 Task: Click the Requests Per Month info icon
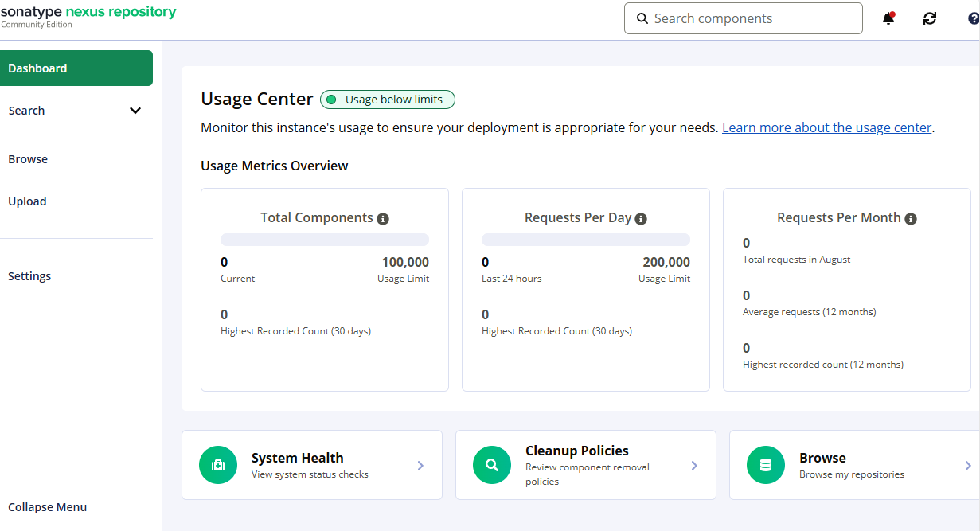[911, 218]
